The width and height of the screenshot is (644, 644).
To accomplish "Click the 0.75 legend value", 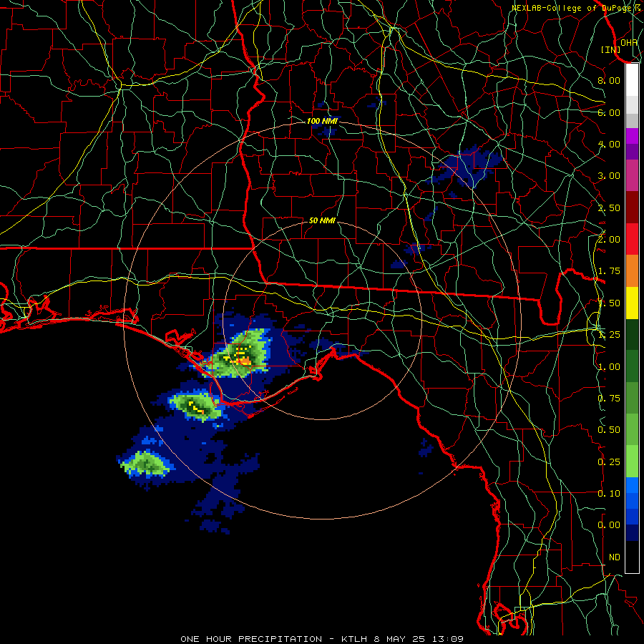I will [609, 399].
